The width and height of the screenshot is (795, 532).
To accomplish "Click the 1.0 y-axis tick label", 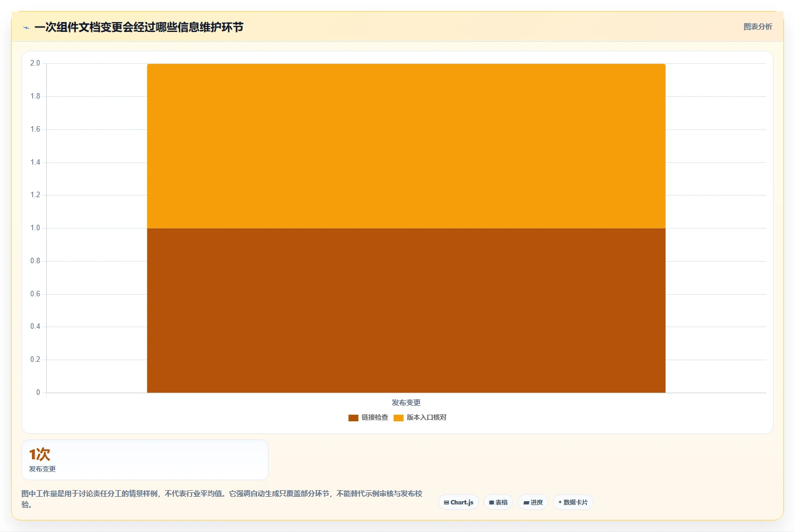I will (35, 228).
